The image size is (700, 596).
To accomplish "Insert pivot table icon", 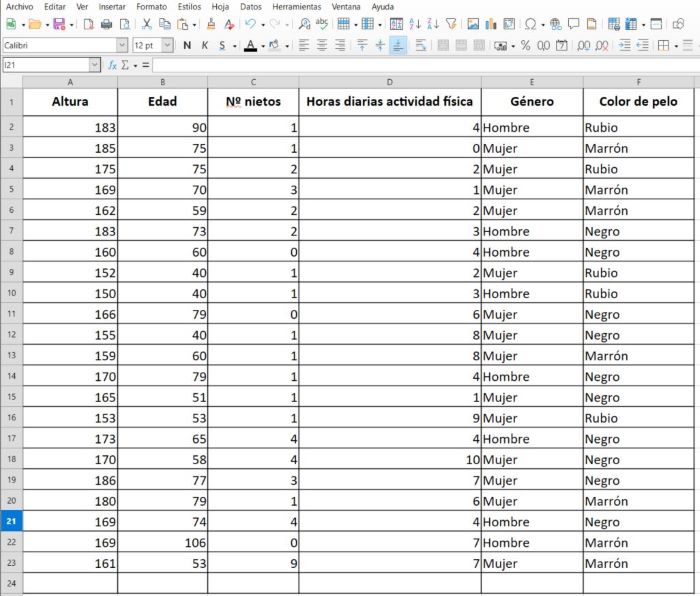I will [x=509, y=24].
